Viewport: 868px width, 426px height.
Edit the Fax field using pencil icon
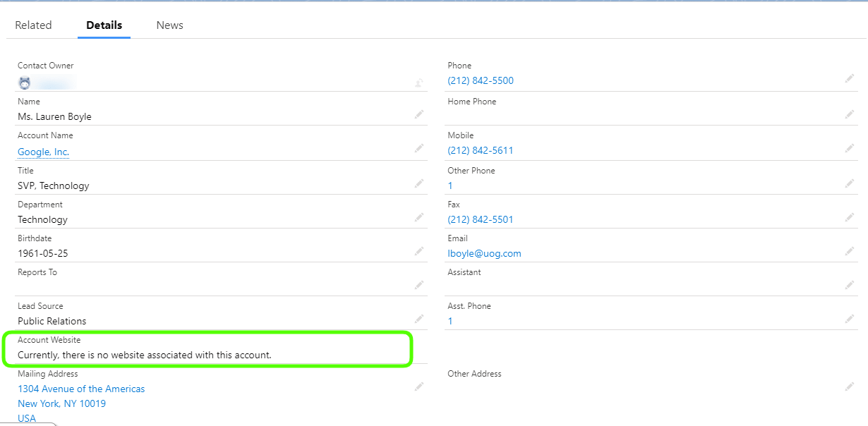850,217
